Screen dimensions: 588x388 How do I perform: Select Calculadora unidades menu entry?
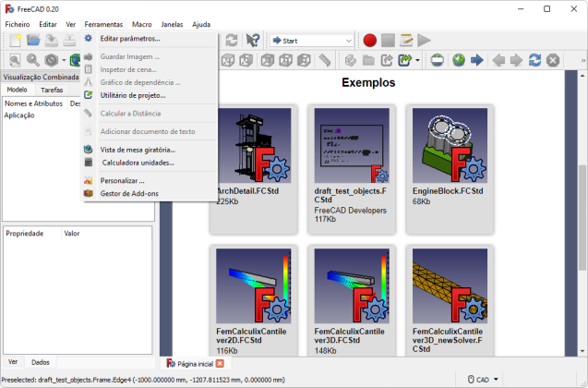150,163
